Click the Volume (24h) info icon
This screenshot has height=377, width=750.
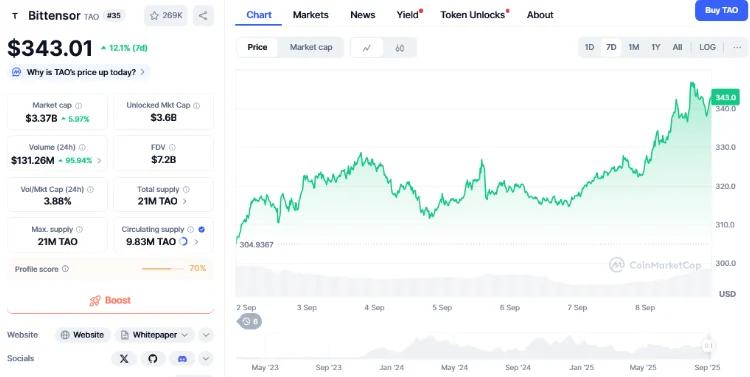82,148
